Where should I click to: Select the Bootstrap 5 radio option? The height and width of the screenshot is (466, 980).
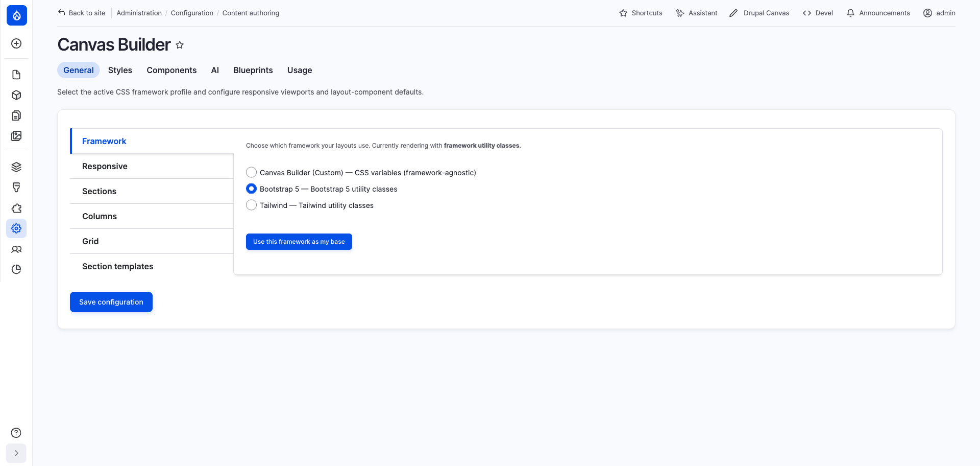(251, 189)
